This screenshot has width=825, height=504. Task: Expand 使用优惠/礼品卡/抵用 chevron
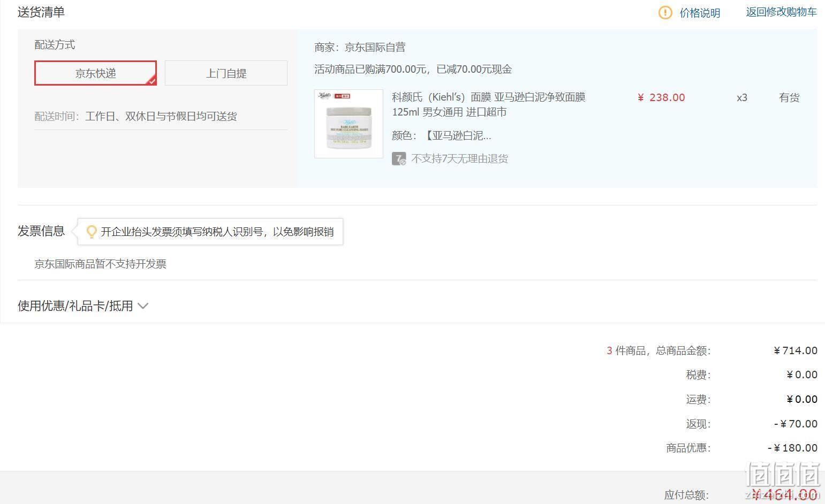[x=143, y=306]
